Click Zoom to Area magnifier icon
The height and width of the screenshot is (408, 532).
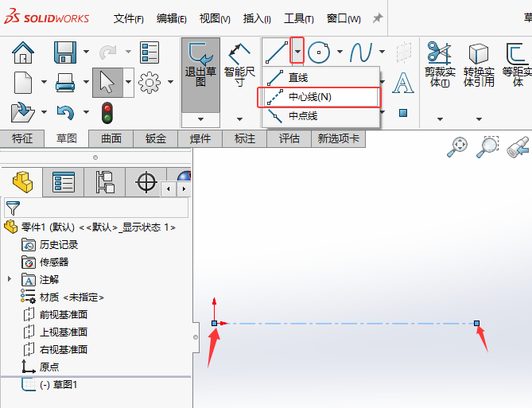click(x=487, y=147)
